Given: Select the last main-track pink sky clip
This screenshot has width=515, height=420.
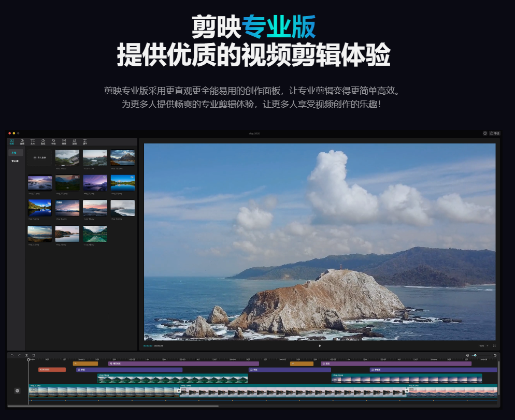Looking at the screenshot, I should pyautogui.click(x=453, y=391).
